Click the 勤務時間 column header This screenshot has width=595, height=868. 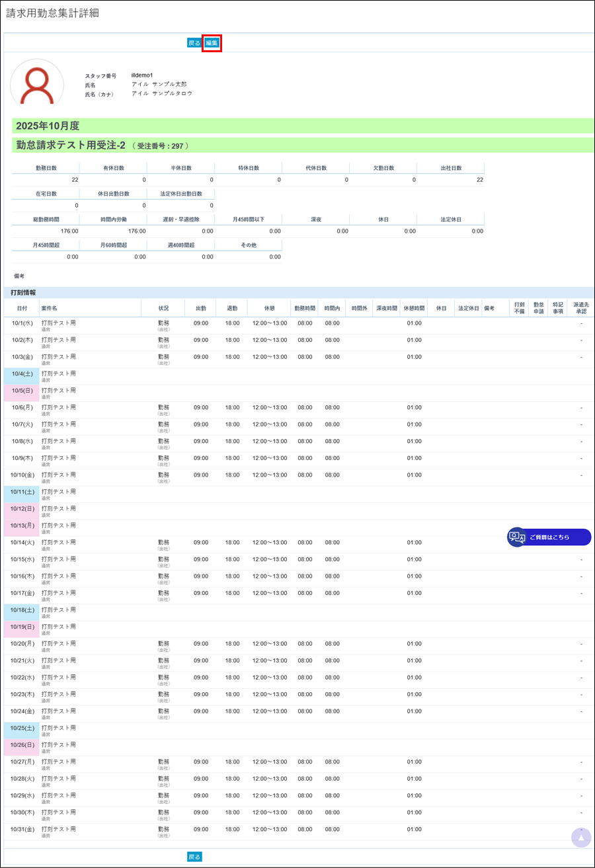pos(305,308)
